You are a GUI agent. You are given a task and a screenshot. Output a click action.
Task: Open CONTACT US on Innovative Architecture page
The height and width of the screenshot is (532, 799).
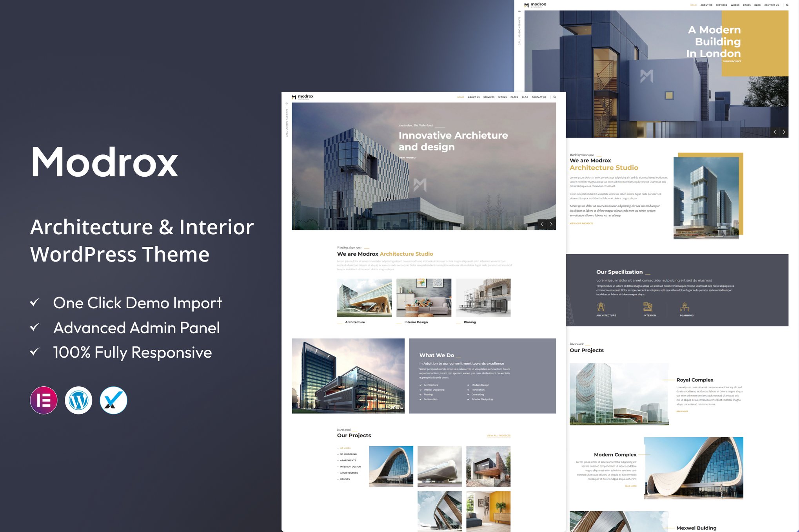539,97
